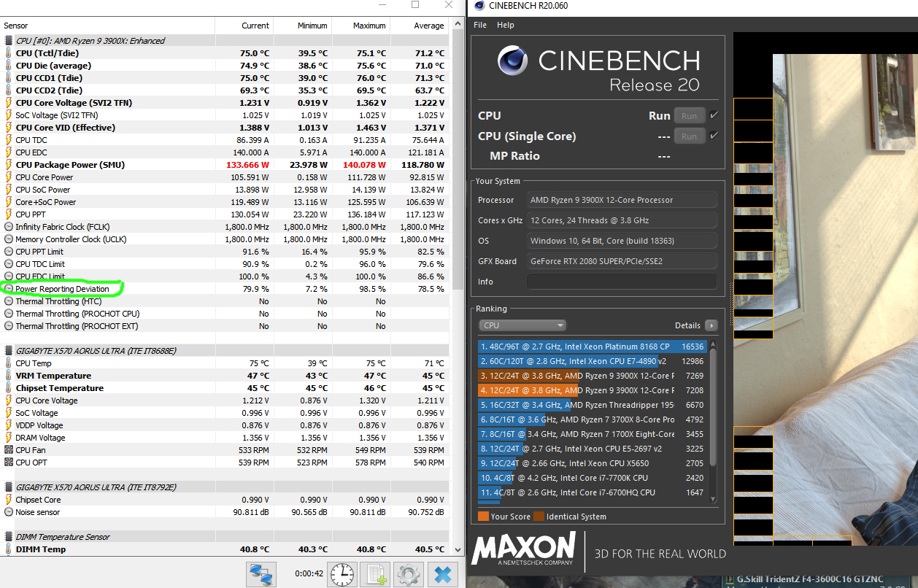Click the Minimum column header
The image size is (918, 588).
pos(303,26)
